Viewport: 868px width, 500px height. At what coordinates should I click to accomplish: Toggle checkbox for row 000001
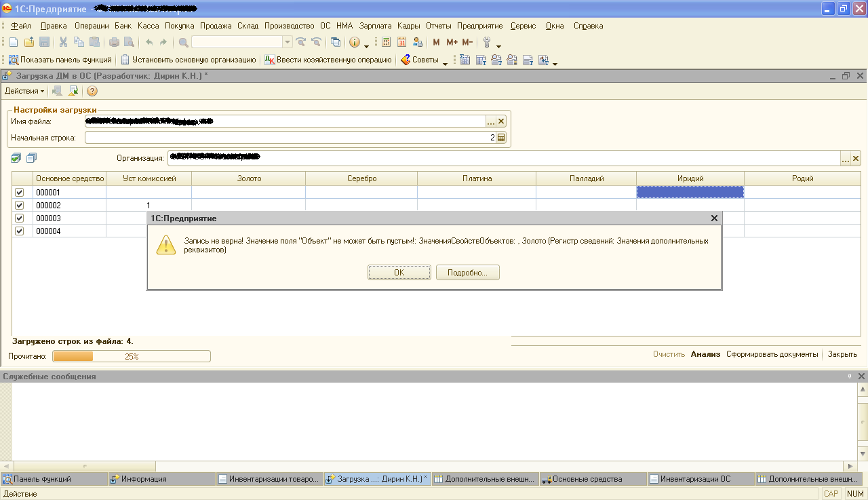[x=19, y=193]
